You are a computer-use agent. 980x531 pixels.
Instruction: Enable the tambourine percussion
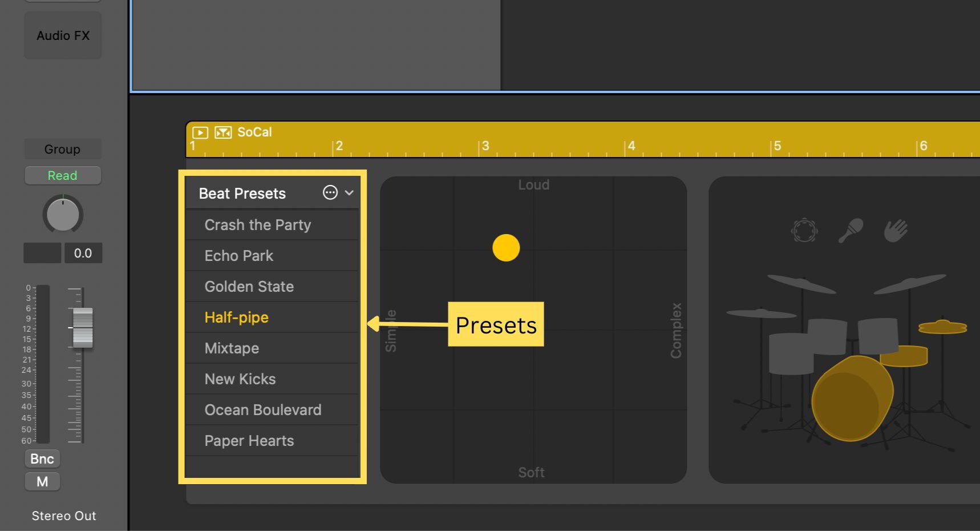pyautogui.click(x=804, y=231)
